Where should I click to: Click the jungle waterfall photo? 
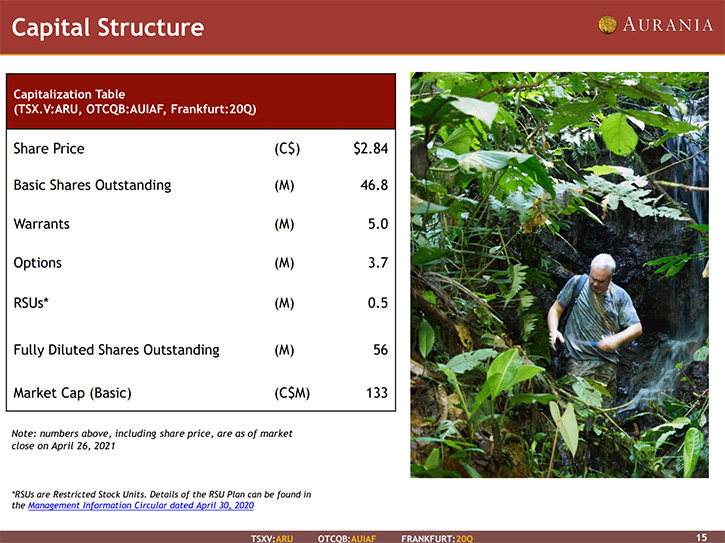click(x=559, y=275)
